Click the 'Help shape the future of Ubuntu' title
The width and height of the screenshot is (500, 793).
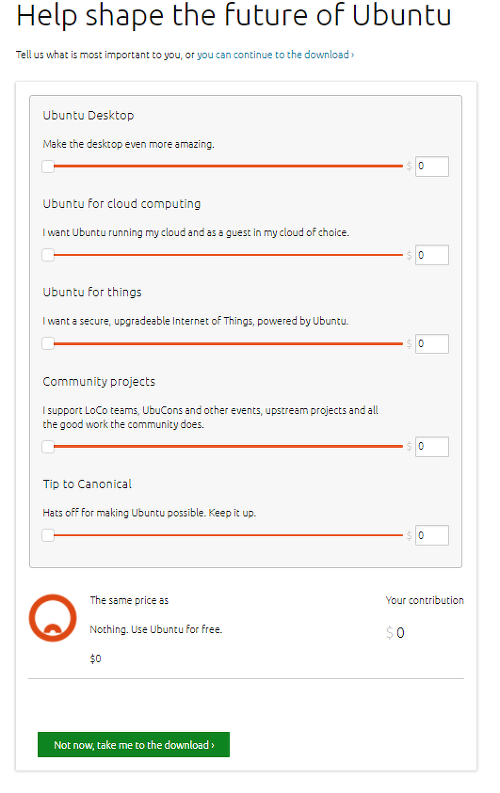tap(234, 15)
